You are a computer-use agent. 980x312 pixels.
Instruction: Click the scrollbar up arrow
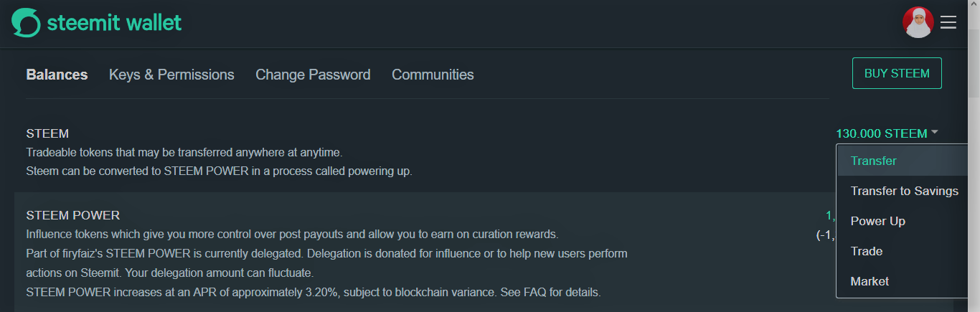click(974, 6)
